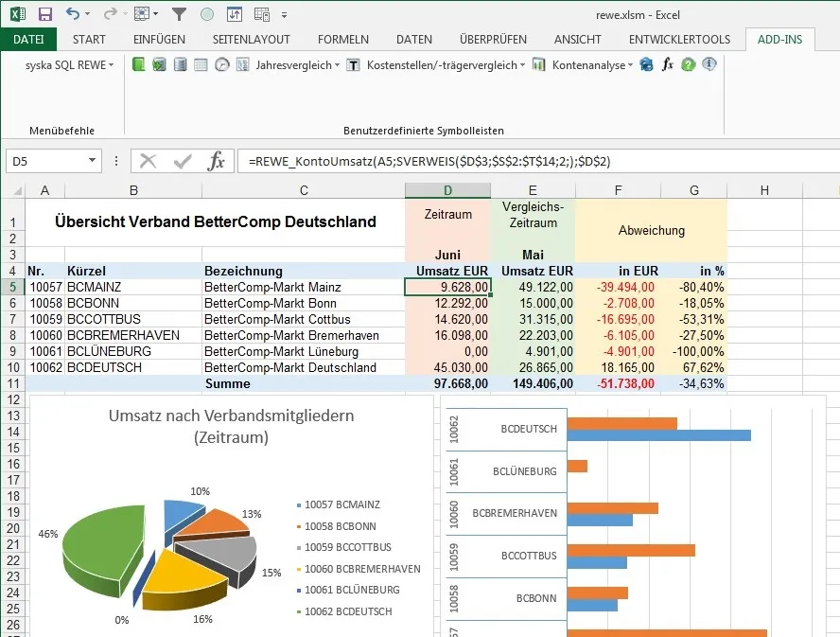Open Customize Quick Access Toolbar dropdown

tap(284, 15)
